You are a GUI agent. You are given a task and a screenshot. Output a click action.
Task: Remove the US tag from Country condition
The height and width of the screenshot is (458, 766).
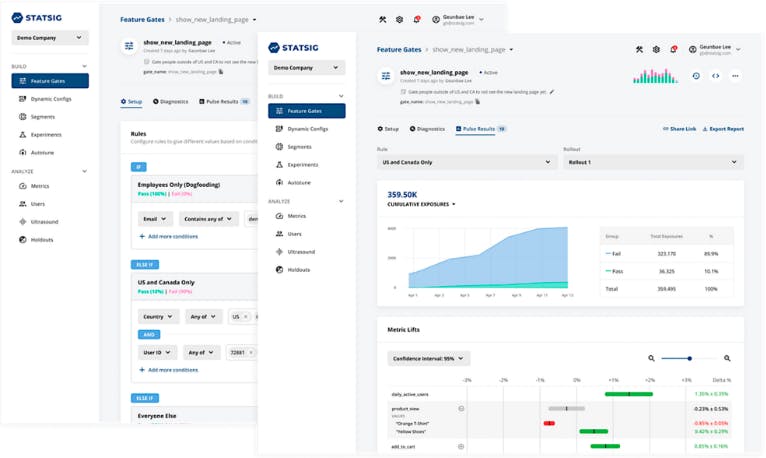click(x=246, y=316)
